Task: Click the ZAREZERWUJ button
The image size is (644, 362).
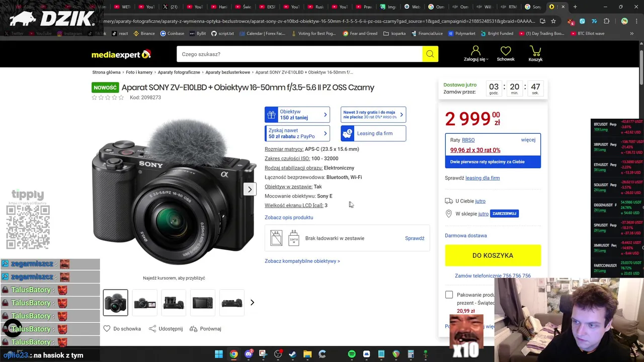Action: click(504, 214)
